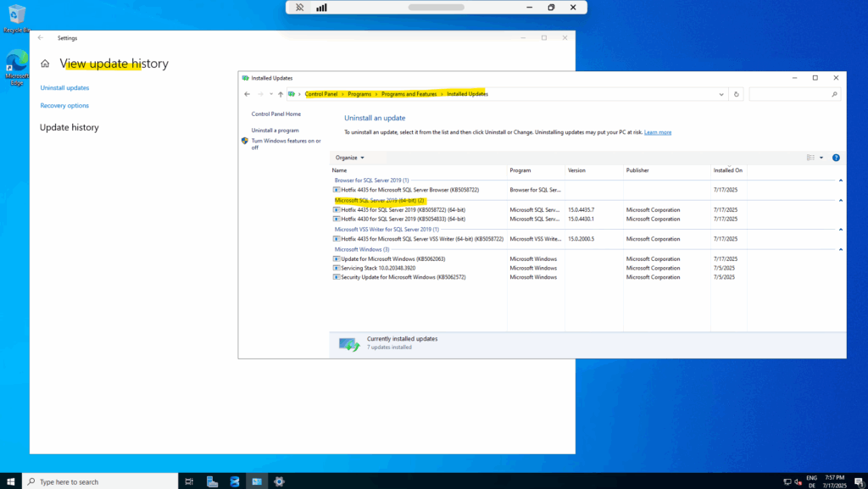This screenshot has width=868, height=489.
Task: Sort by the Program column header
Action: (x=536, y=170)
